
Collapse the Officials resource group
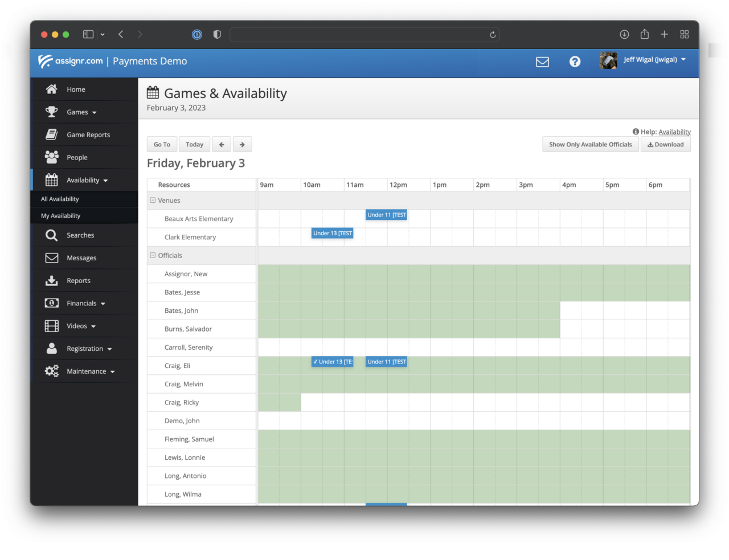point(153,256)
